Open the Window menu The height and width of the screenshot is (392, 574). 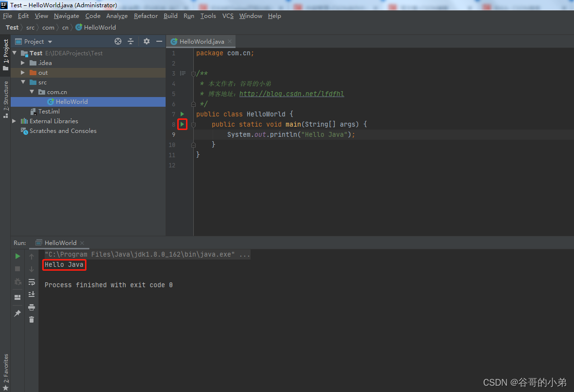tap(251, 16)
